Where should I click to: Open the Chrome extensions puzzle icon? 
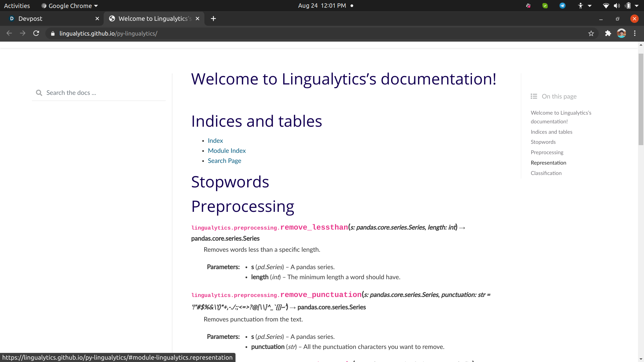click(608, 33)
